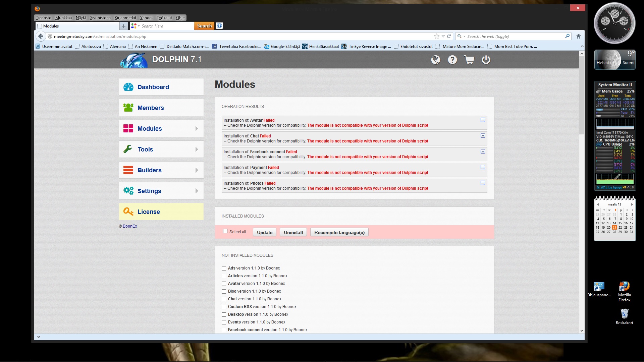Open the help question mark icon
This screenshot has width=644, height=362.
tap(452, 60)
